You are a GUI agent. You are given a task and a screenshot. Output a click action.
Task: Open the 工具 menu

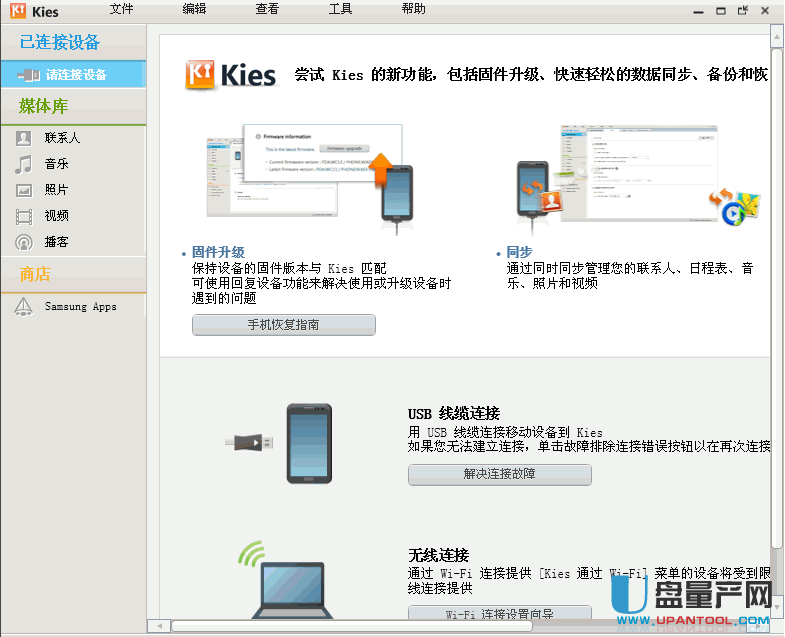pos(340,9)
